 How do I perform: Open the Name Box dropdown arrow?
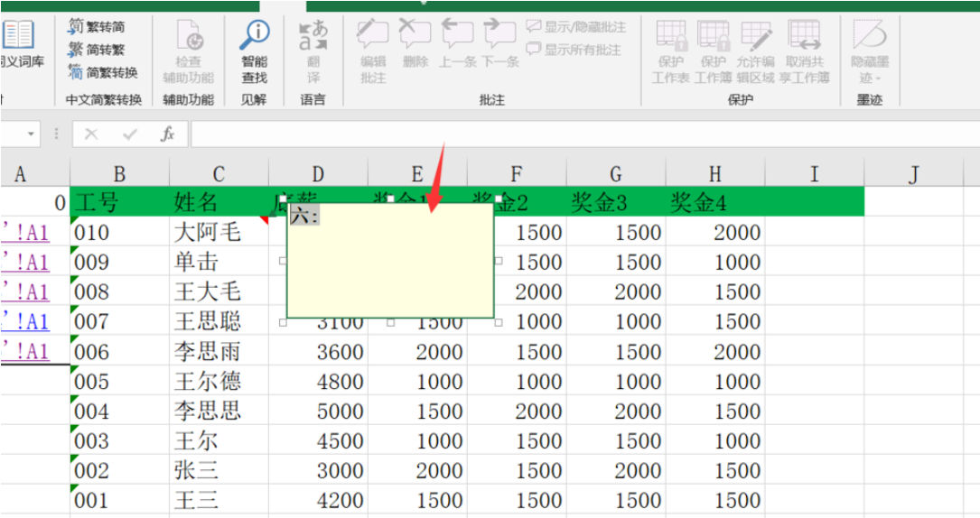pyautogui.click(x=33, y=134)
